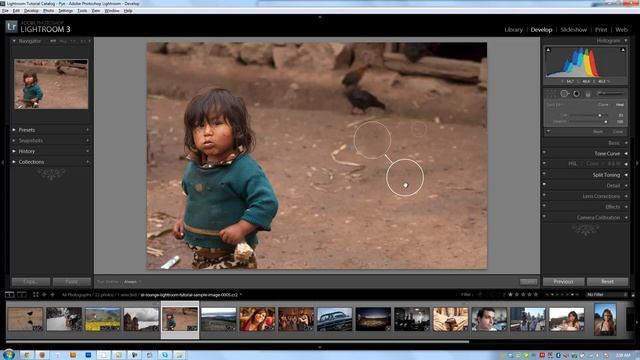Image resolution: width=640 pixels, height=360 pixels.
Task: Open the Window menu
Action: (112, 11)
